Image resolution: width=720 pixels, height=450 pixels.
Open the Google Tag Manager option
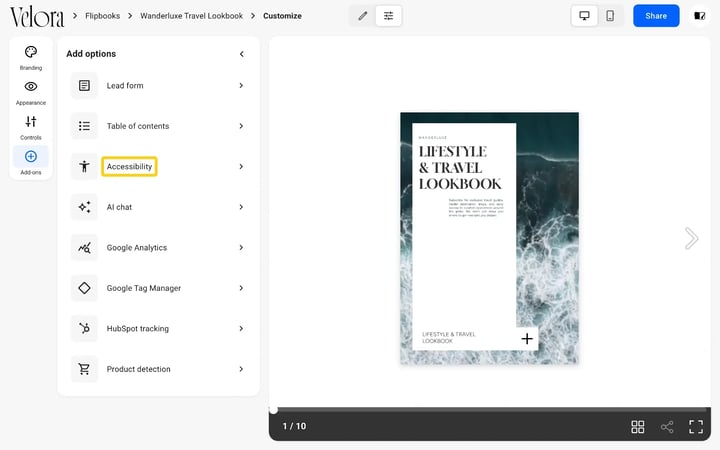coord(158,288)
